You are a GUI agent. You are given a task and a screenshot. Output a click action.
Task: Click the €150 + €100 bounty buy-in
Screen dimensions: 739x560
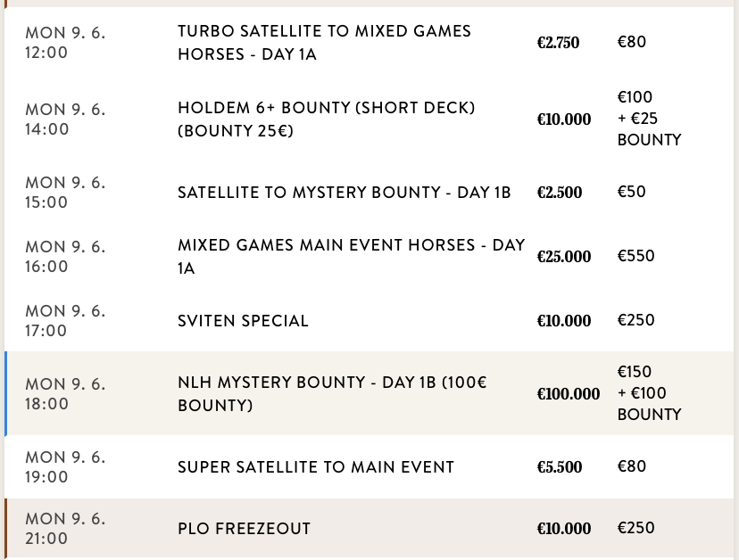[649, 393]
